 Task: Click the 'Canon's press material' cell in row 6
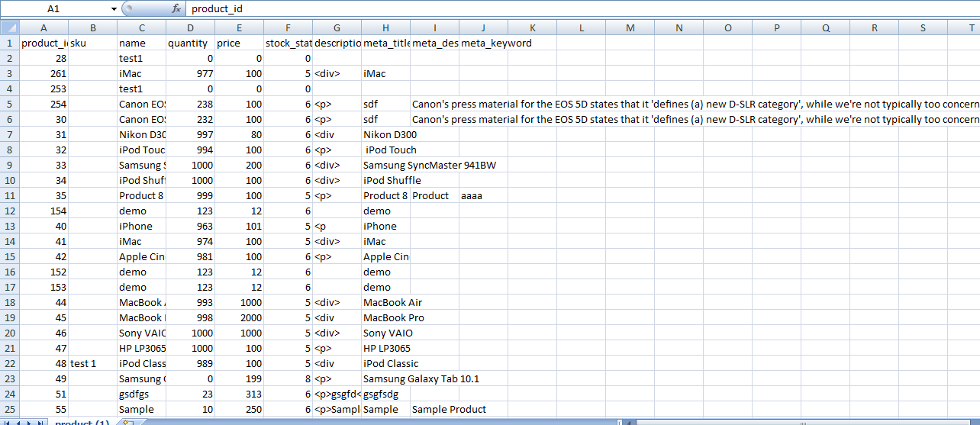695,120
